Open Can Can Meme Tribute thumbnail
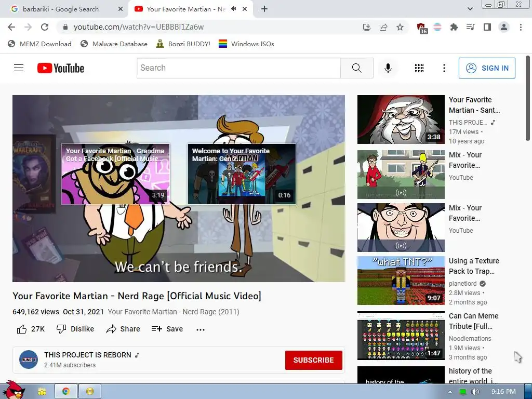532x399 pixels. pos(401,336)
